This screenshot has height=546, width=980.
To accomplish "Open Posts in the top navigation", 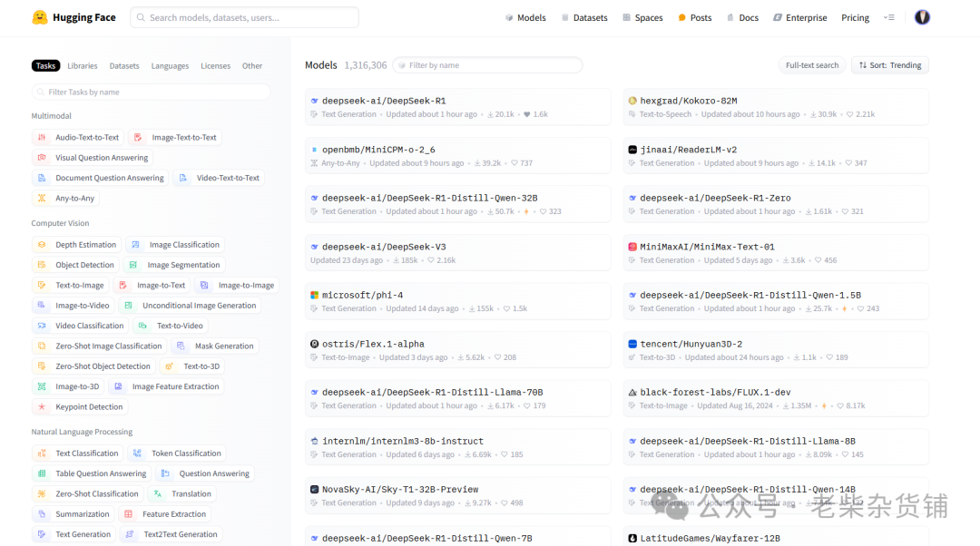I will [x=695, y=17].
